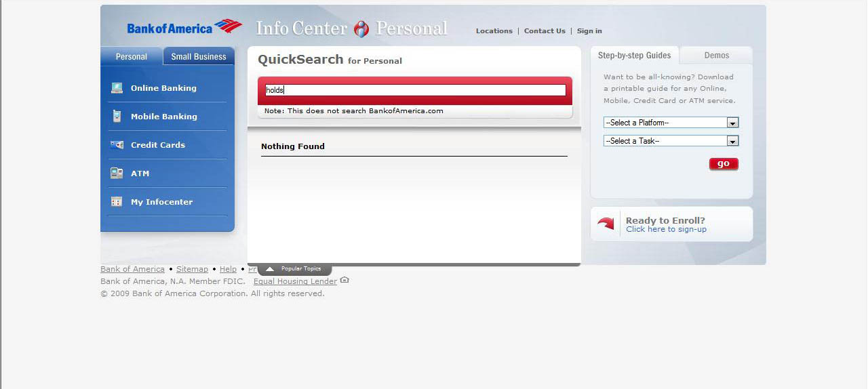Click the red arrow Ready to Enroll icon
The image size is (868, 389).
[606, 224]
